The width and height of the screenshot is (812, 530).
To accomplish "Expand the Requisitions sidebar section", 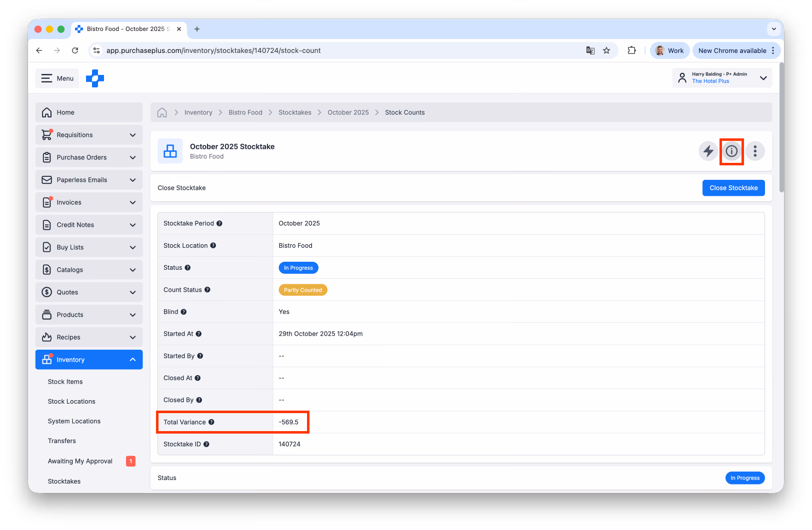I will pos(89,135).
